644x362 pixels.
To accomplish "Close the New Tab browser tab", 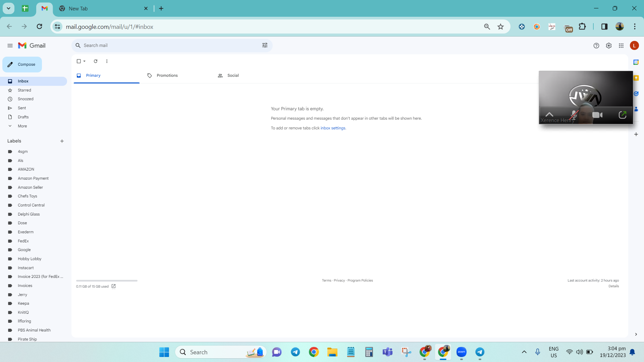I will click(146, 9).
